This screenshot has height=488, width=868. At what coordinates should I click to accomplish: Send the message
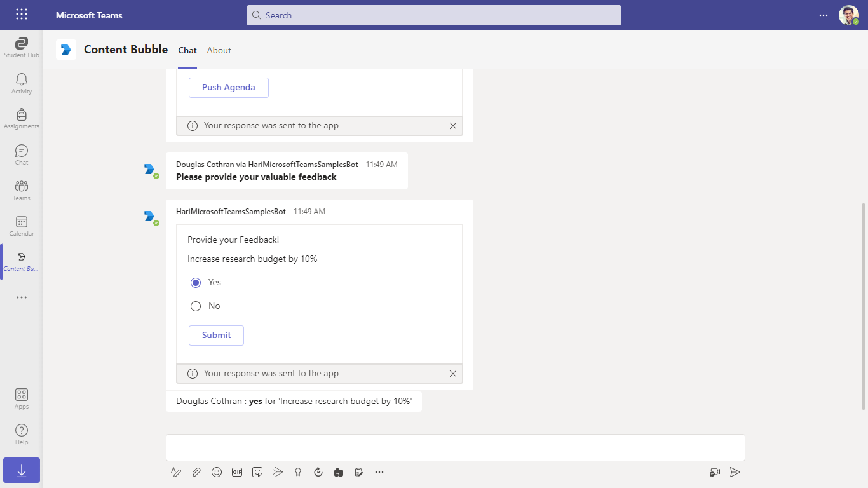735,472
